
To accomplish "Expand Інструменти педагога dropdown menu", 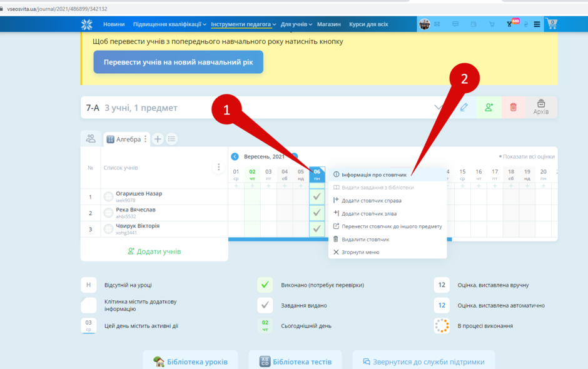I will [243, 24].
